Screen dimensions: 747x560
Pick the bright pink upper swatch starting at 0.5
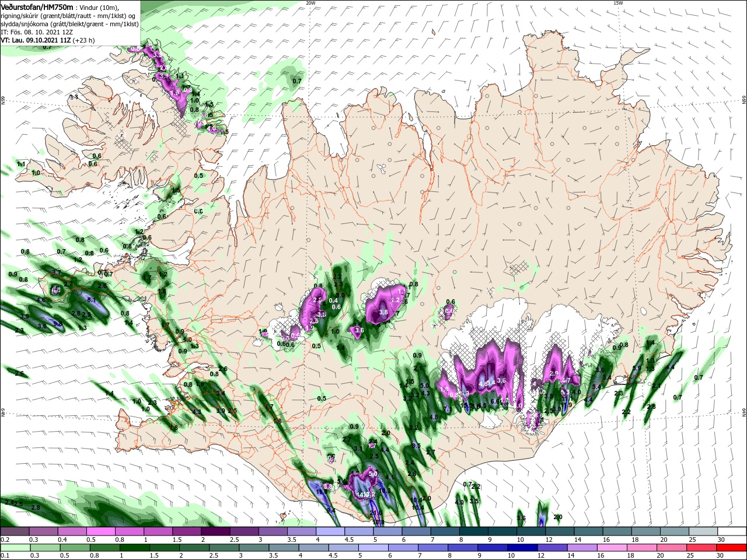(x=101, y=531)
